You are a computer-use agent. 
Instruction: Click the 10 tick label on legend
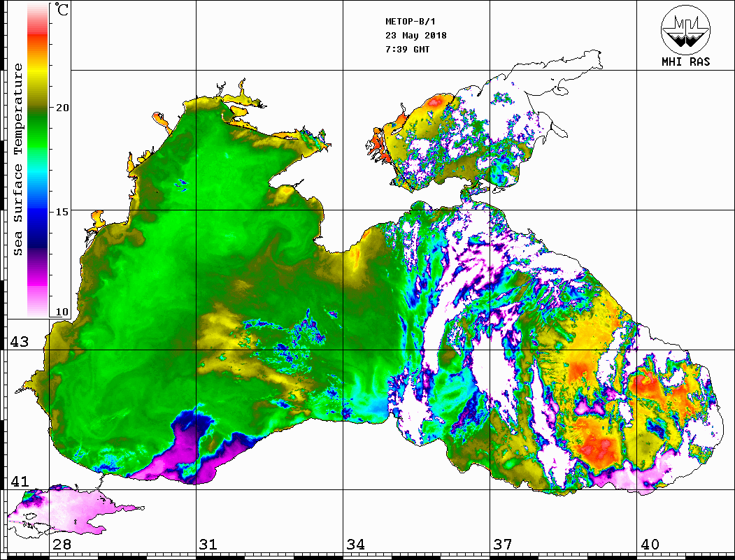[x=63, y=312]
